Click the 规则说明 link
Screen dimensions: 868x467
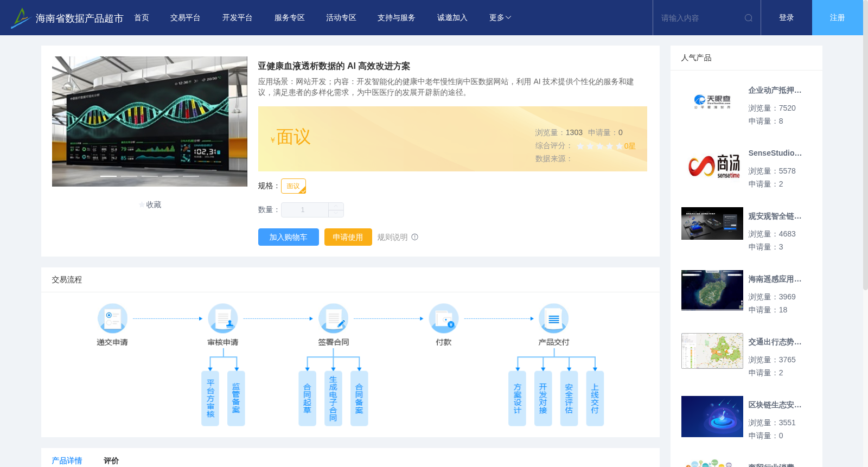(392, 237)
